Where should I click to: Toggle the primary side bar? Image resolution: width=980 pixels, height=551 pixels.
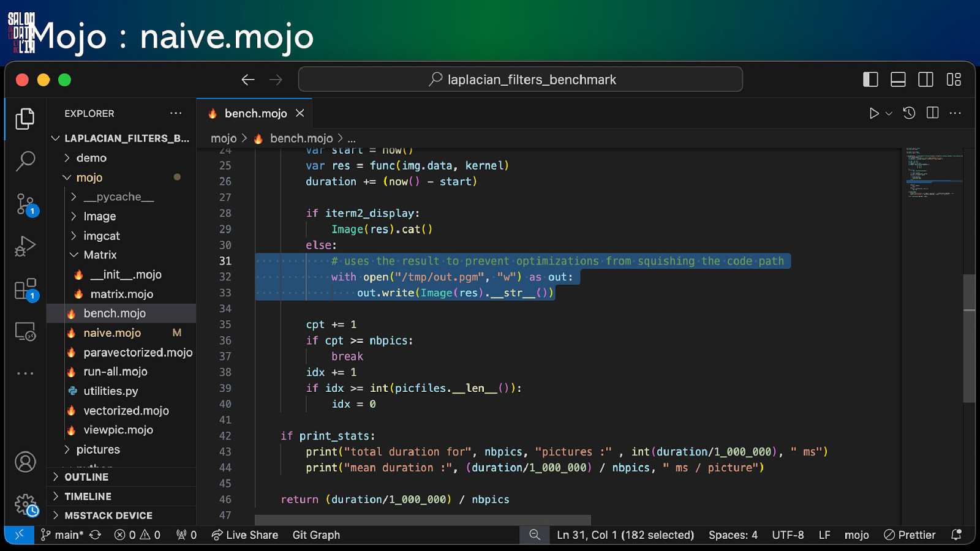point(870,80)
